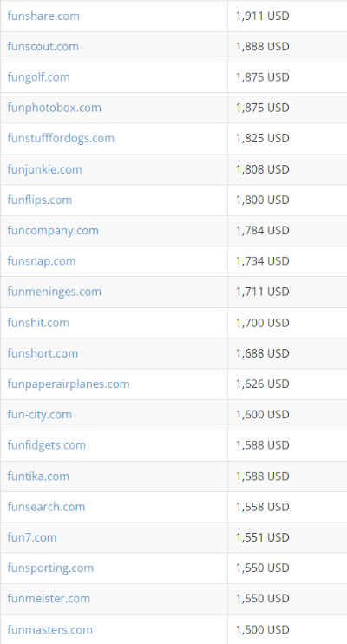Open funshort.com domain link
The image size is (347, 644).
tap(43, 353)
